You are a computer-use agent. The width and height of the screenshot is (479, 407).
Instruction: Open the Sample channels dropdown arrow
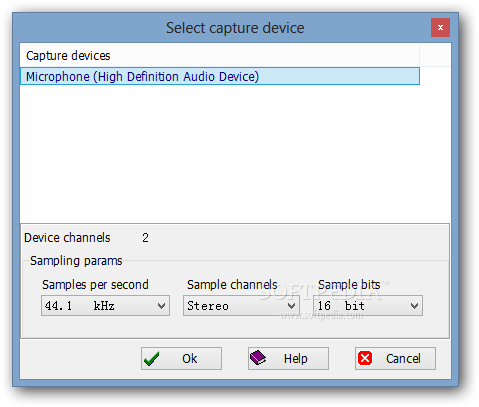coord(292,306)
